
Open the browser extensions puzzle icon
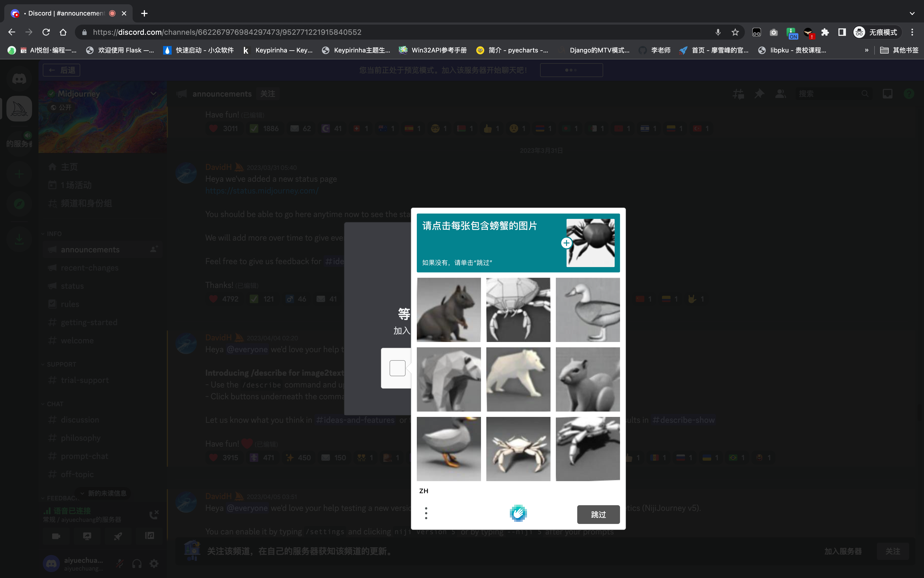coord(825,32)
